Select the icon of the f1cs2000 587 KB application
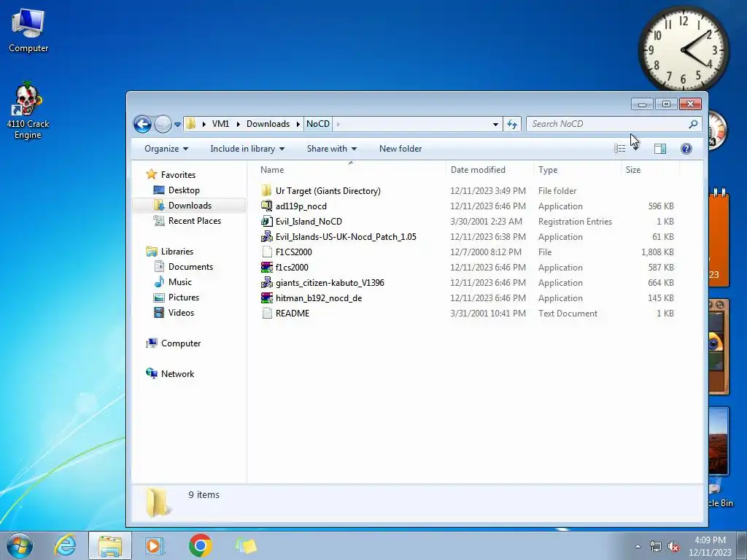The height and width of the screenshot is (560, 747). click(267, 267)
